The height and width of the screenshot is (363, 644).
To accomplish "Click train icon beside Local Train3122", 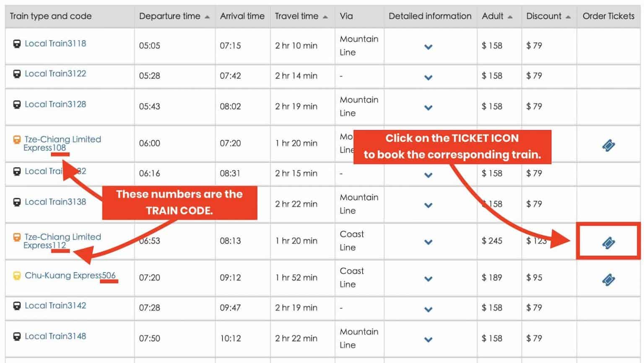I will click(x=17, y=74).
